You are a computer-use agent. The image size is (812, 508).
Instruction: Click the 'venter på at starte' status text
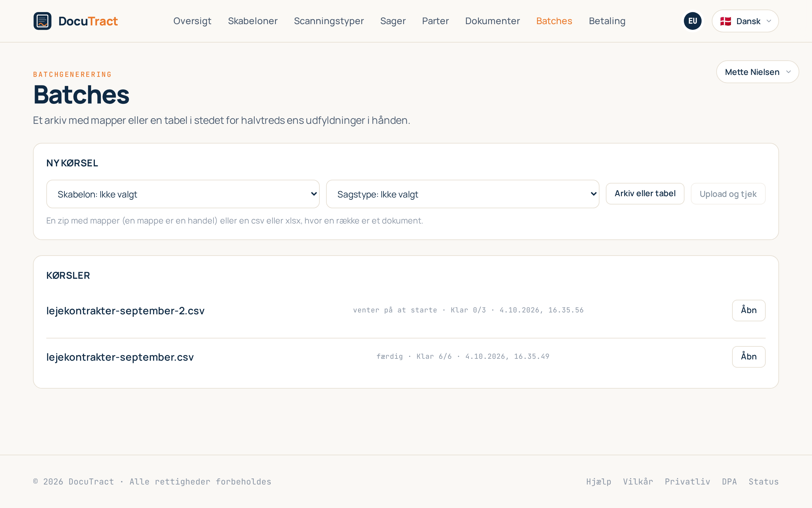tap(395, 310)
